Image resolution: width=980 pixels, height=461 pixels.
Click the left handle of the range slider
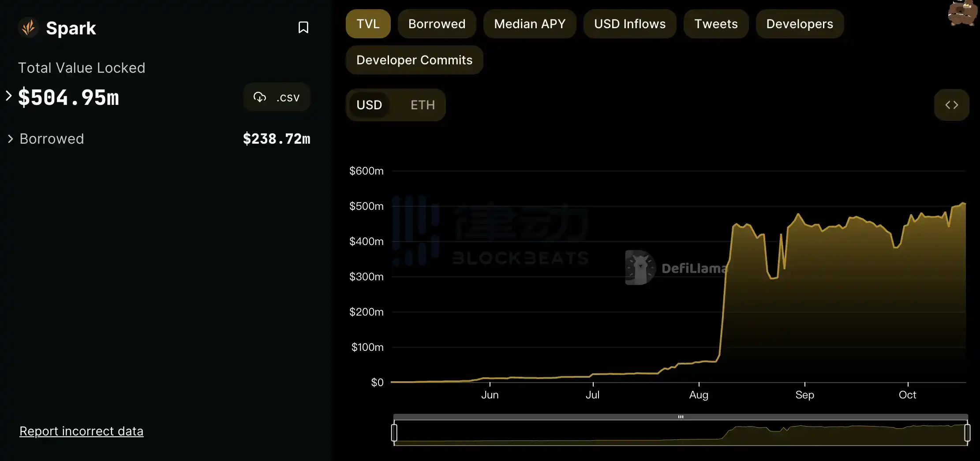click(394, 432)
